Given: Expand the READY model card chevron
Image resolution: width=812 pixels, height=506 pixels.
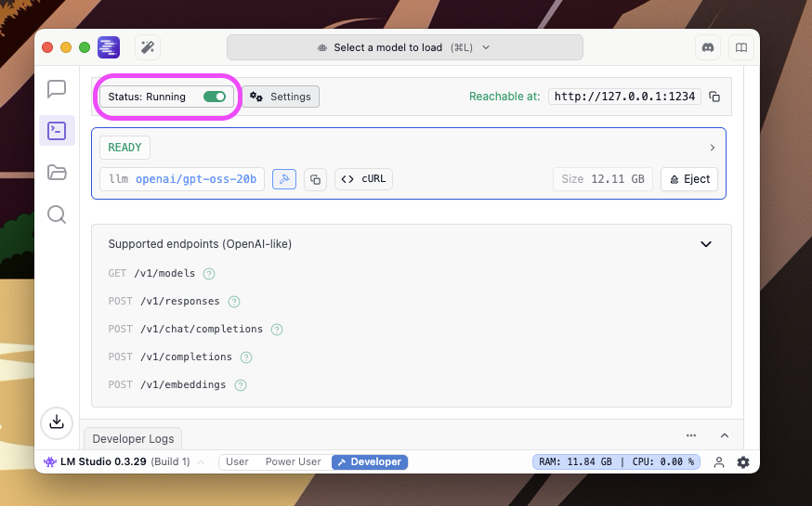Looking at the screenshot, I should [712, 148].
